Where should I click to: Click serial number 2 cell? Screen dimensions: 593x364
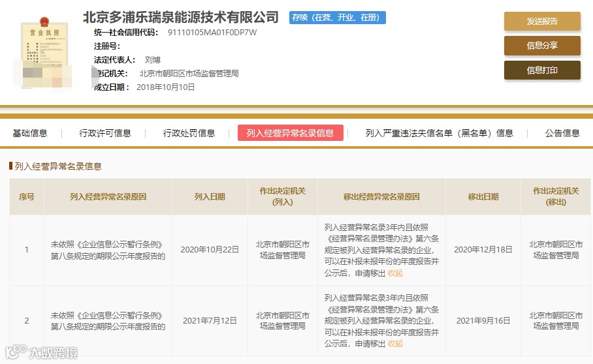pyautogui.click(x=27, y=320)
